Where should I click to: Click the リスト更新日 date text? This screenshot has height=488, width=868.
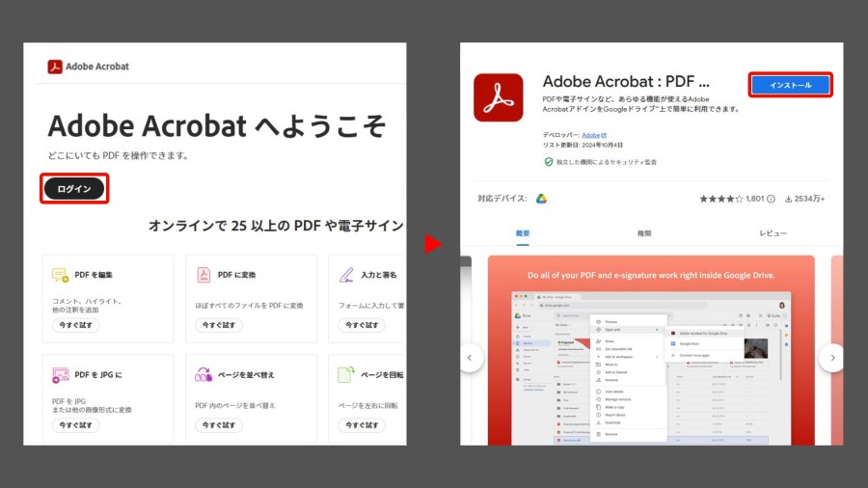tap(583, 145)
